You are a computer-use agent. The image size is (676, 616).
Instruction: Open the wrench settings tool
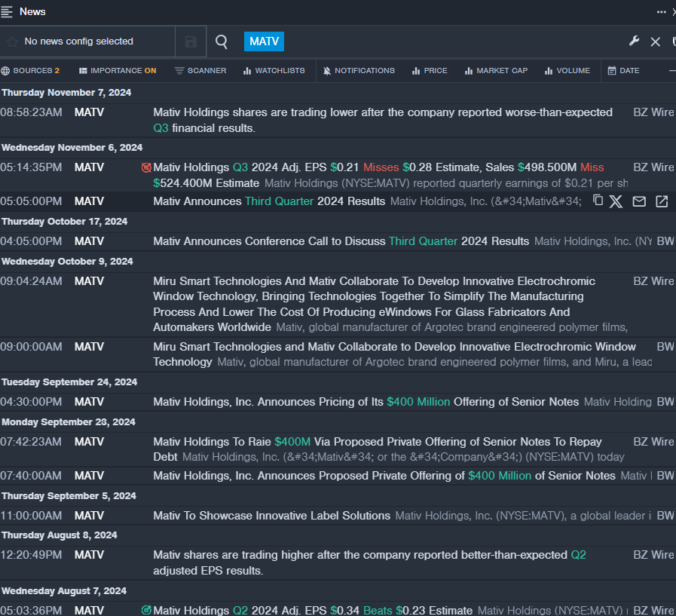click(x=634, y=41)
